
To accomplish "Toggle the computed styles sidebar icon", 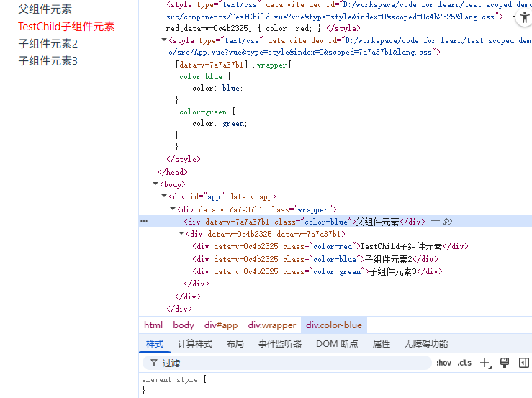I will point(524,363).
